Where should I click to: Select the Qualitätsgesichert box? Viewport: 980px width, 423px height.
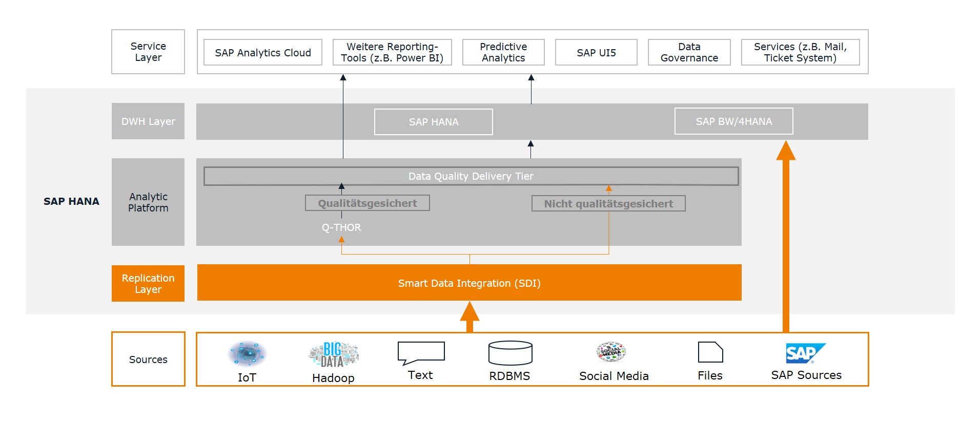point(367,203)
